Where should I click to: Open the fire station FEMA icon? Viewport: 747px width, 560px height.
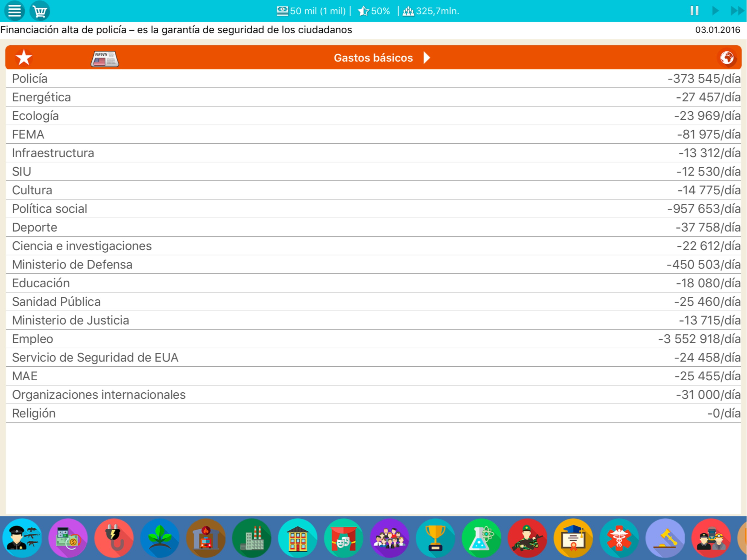pos(206,538)
